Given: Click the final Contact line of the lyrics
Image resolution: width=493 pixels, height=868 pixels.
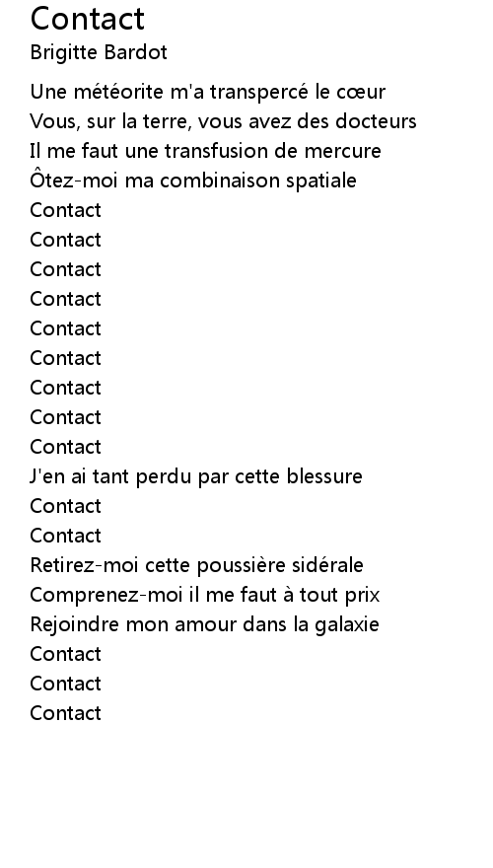Looking at the screenshot, I should pos(65,713).
